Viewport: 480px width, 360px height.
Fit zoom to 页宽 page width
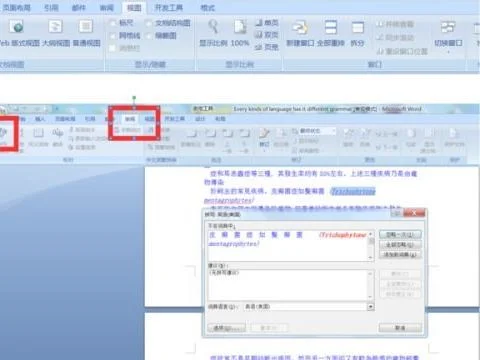pos(267,47)
